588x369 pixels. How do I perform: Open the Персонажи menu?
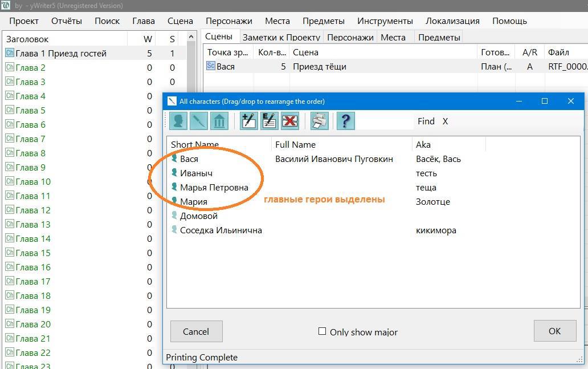(228, 21)
